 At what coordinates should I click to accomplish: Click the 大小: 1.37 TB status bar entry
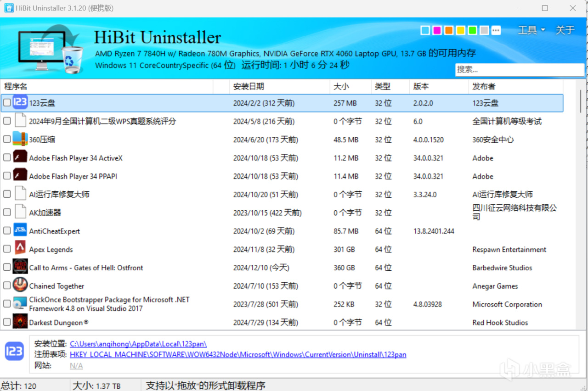(x=96, y=385)
